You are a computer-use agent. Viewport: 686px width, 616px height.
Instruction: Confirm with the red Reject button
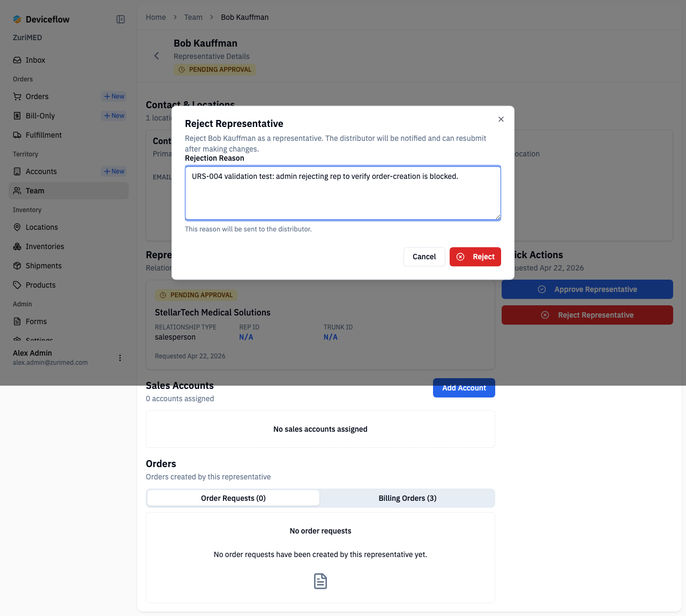[475, 257]
